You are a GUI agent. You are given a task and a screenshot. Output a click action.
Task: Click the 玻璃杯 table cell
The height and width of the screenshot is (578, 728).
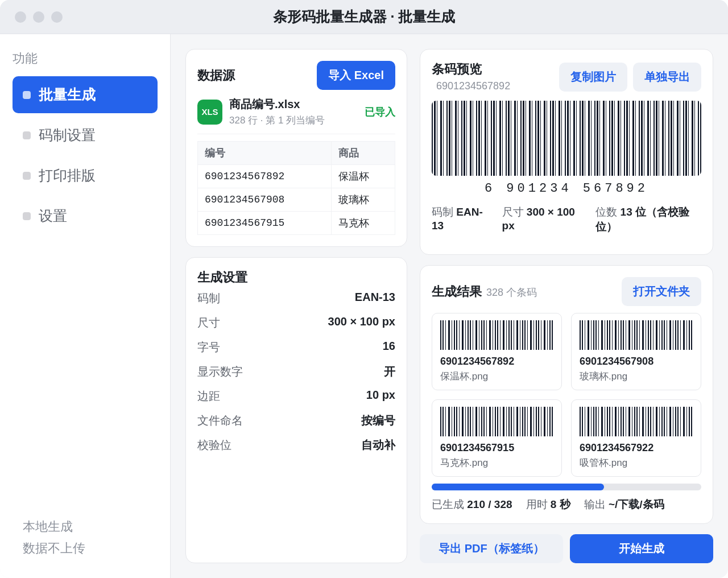point(363,200)
